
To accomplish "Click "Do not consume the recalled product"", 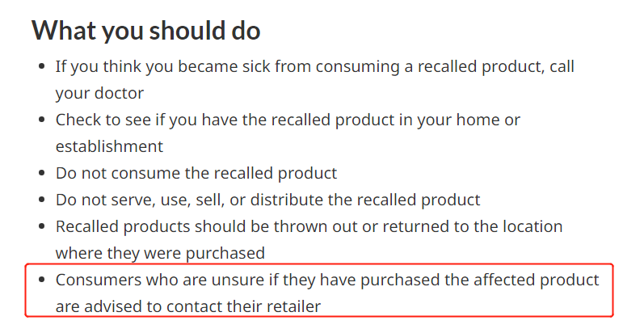I will 196,174.
